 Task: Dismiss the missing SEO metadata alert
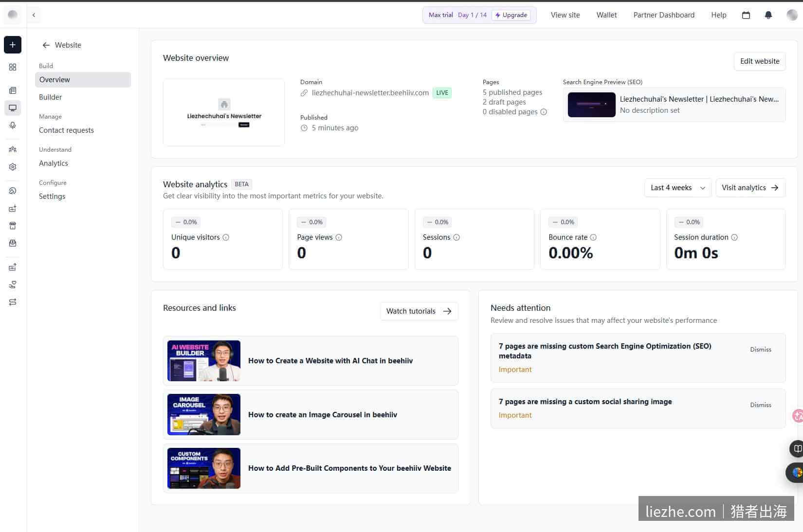pos(761,350)
